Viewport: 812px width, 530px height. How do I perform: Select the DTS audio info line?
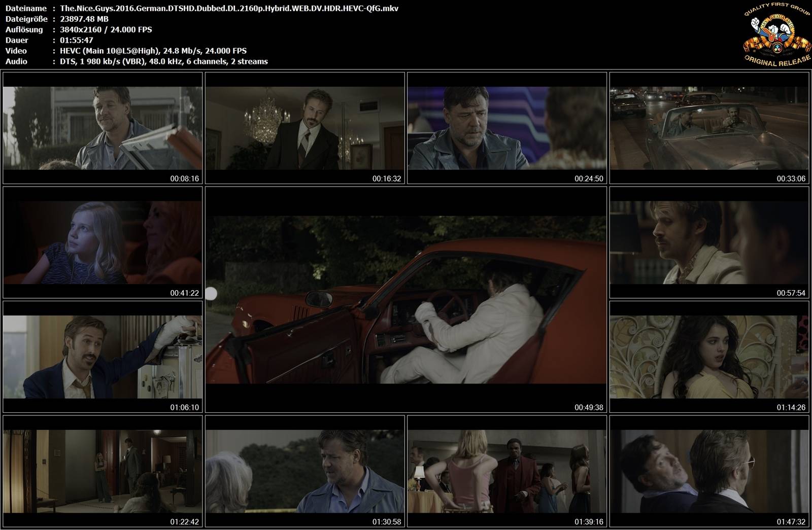(x=163, y=61)
